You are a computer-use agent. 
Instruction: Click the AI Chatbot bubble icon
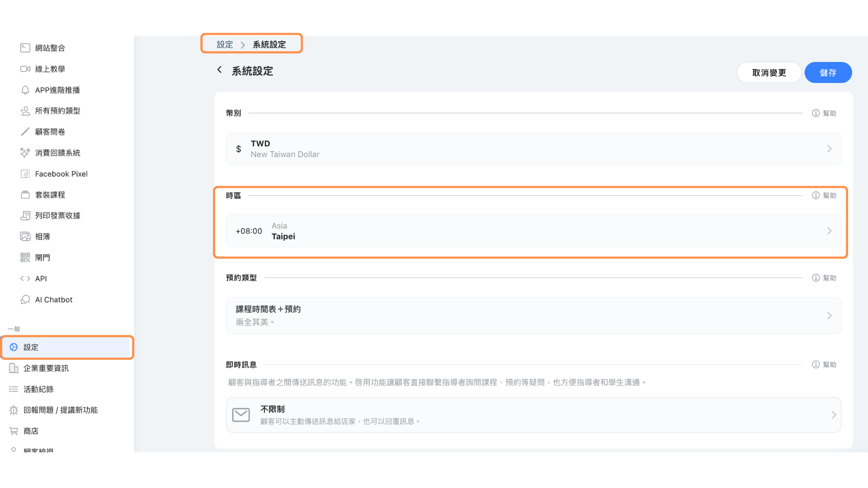(25, 300)
